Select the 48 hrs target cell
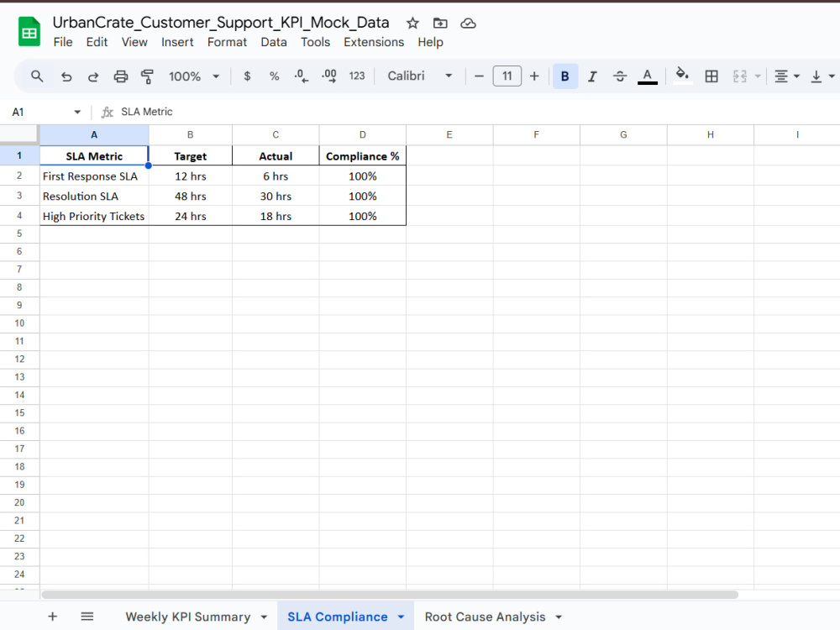The width and height of the screenshot is (840, 630). tap(190, 196)
